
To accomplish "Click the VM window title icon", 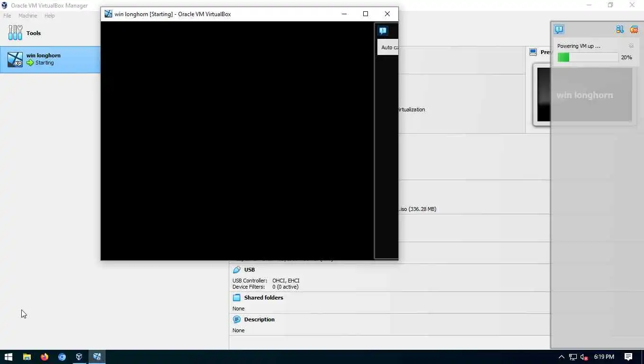I will [x=108, y=14].
